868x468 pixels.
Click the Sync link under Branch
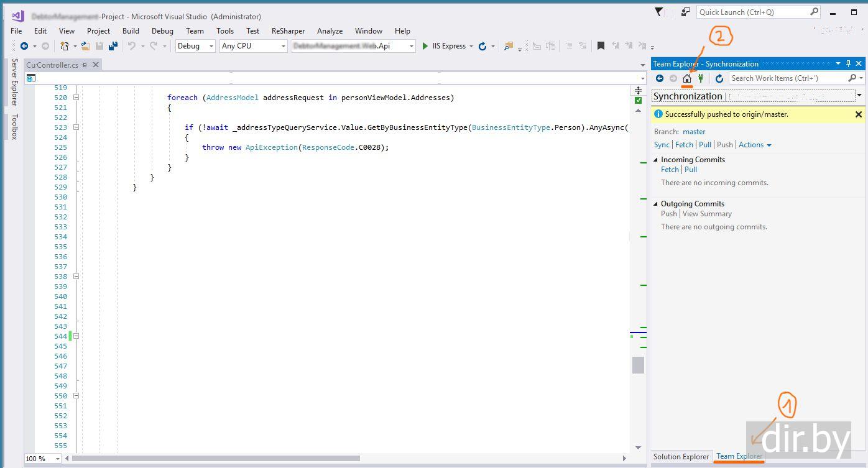[x=662, y=145]
